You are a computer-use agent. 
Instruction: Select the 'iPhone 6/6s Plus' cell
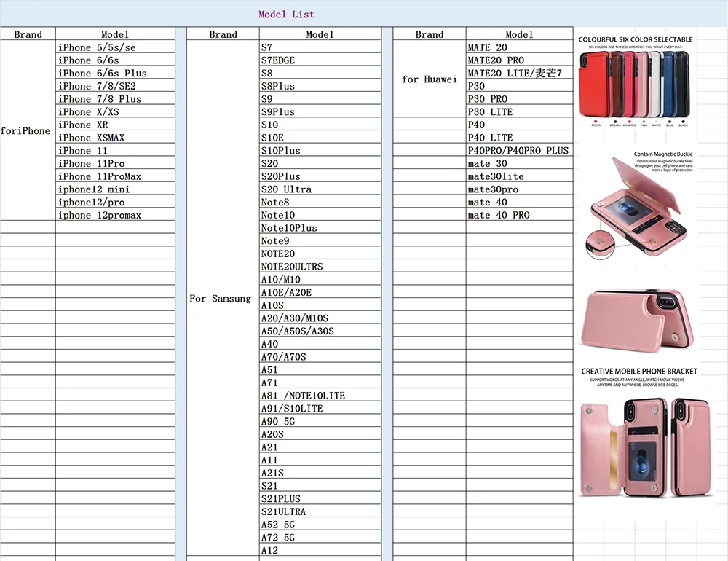click(115, 73)
